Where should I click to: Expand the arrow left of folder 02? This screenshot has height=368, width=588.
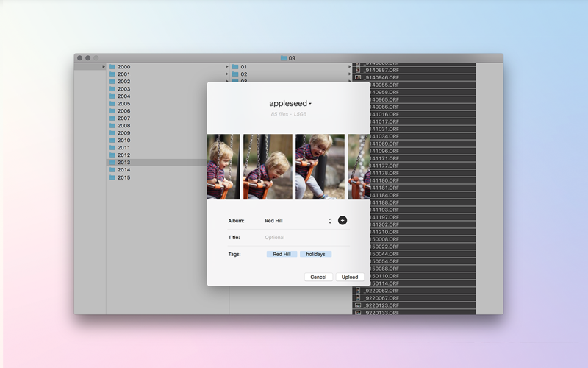coord(226,74)
